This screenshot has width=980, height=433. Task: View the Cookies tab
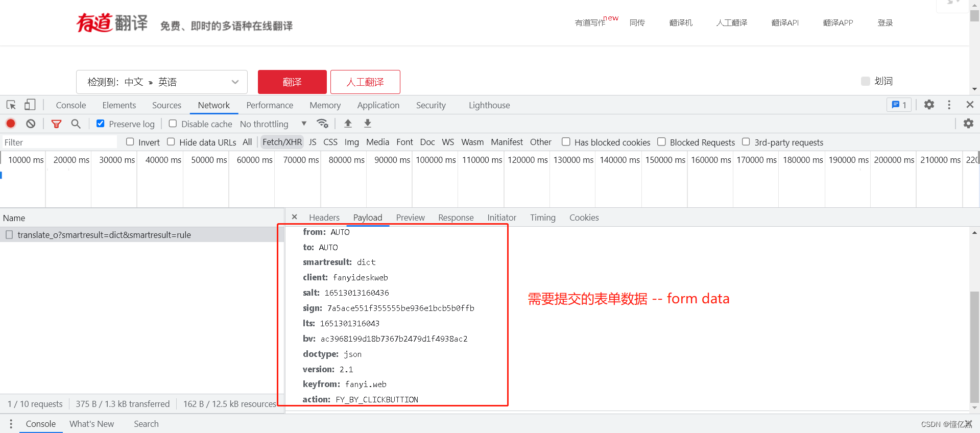coord(584,218)
